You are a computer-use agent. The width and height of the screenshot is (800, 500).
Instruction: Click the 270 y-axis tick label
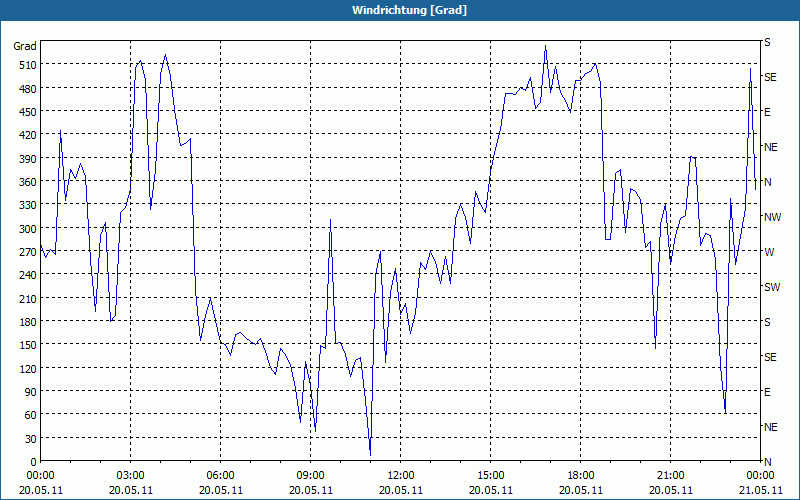coord(28,252)
